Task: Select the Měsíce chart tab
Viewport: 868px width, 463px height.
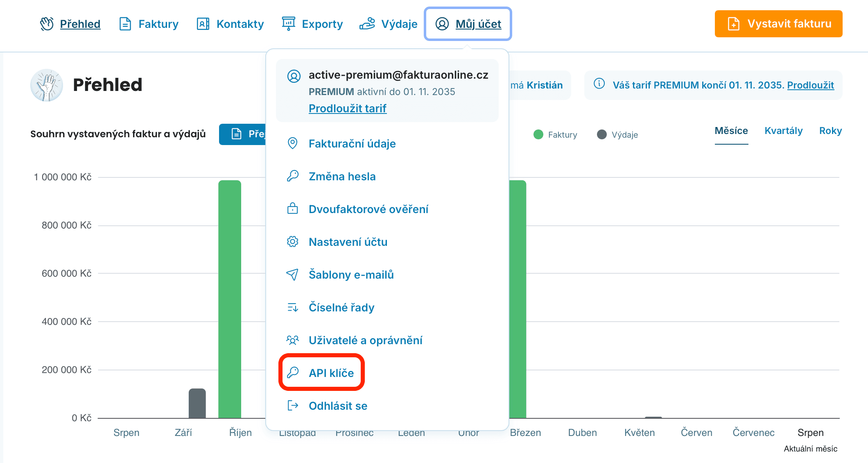Action: [x=731, y=131]
